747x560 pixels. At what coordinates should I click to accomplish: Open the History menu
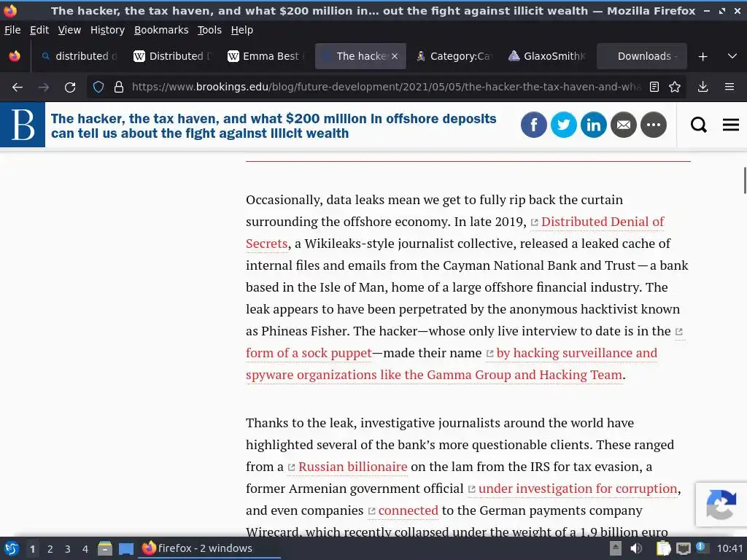coord(107,30)
